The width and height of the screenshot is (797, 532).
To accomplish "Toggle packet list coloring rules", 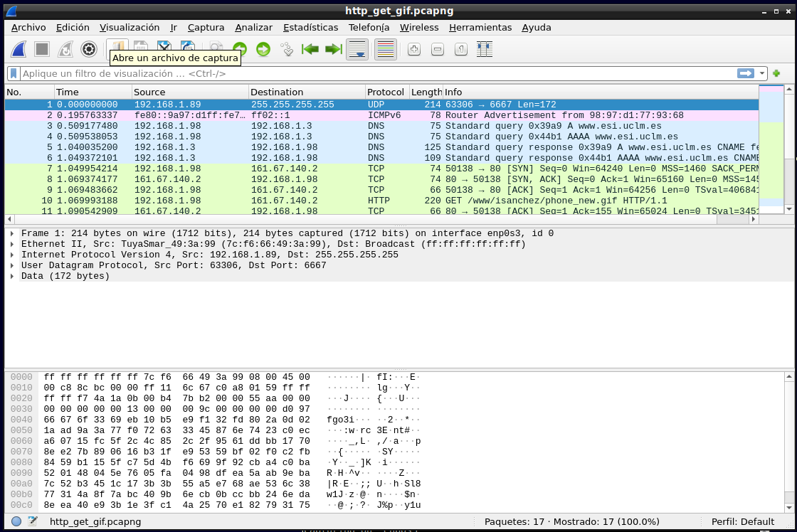I will [385, 50].
